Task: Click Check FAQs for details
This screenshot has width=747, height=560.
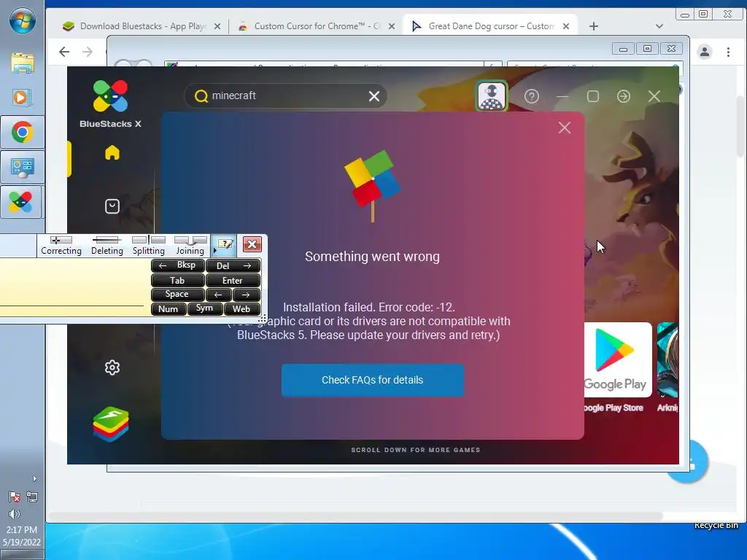Action: pyautogui.click(x=373, y=380)
